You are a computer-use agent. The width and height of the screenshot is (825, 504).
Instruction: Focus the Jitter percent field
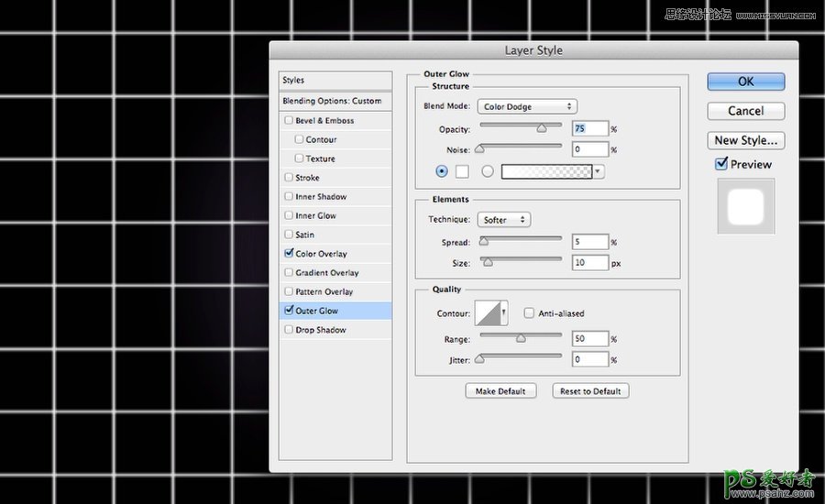coord(590,359)
